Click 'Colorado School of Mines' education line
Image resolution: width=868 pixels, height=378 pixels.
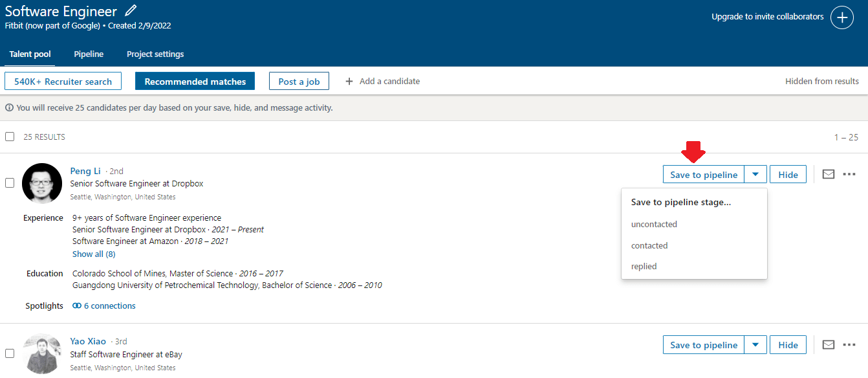(178, 274)
